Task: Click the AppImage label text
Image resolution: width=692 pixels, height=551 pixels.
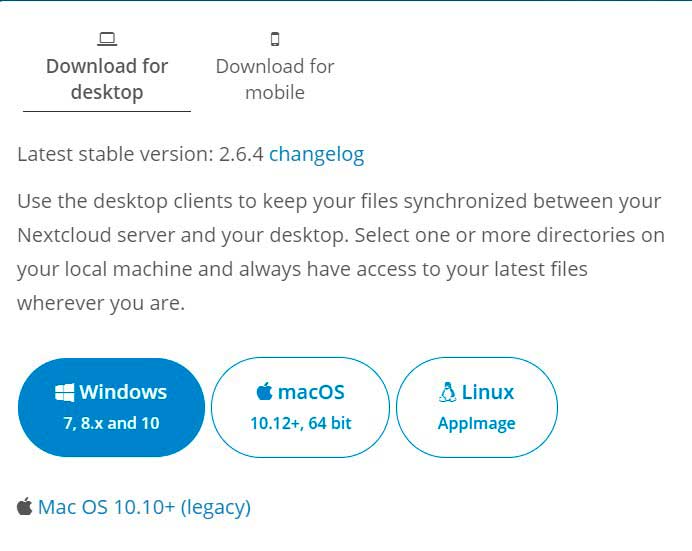Action: coord(477,424)
